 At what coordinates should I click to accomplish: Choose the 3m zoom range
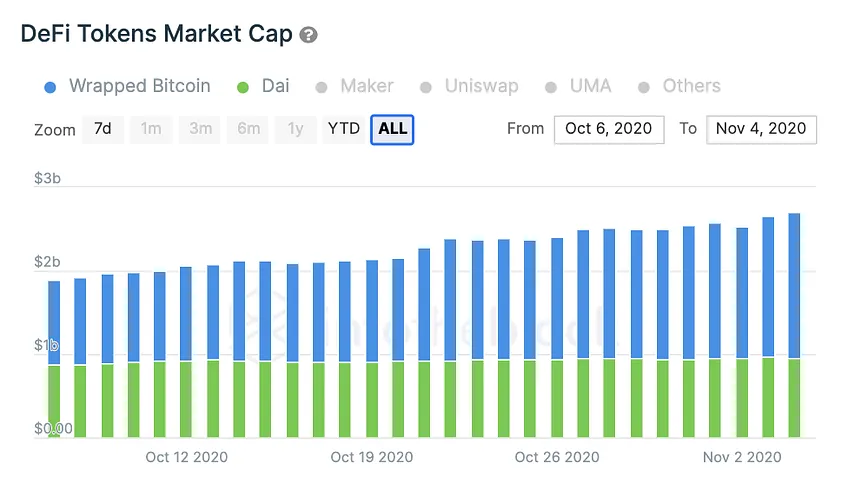(x=200, y=129)
